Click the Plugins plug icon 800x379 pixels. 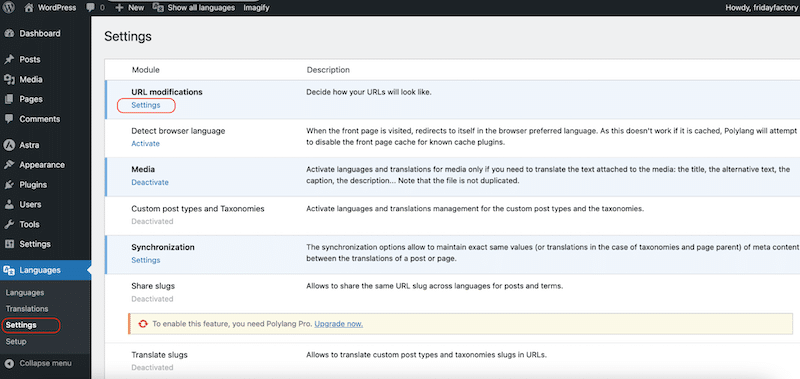pos(9,185)
